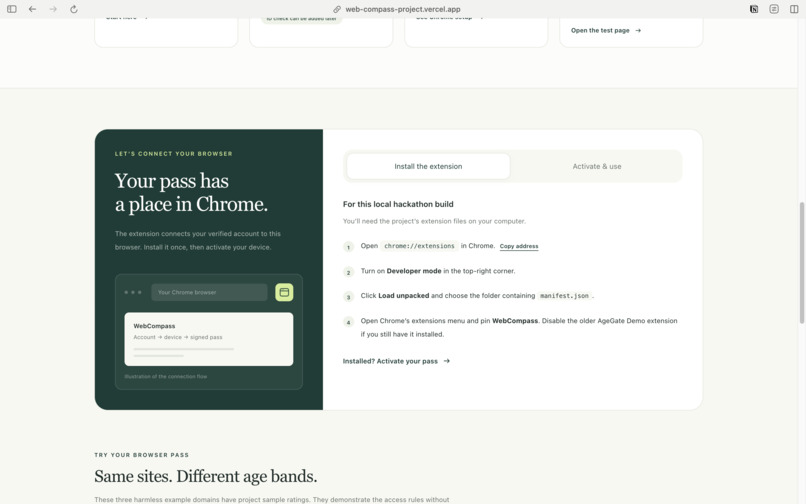Click the Developer mode text in step 2
Image resolution: width=806 pixels, height=504 pixels.
tap(414, 271)
